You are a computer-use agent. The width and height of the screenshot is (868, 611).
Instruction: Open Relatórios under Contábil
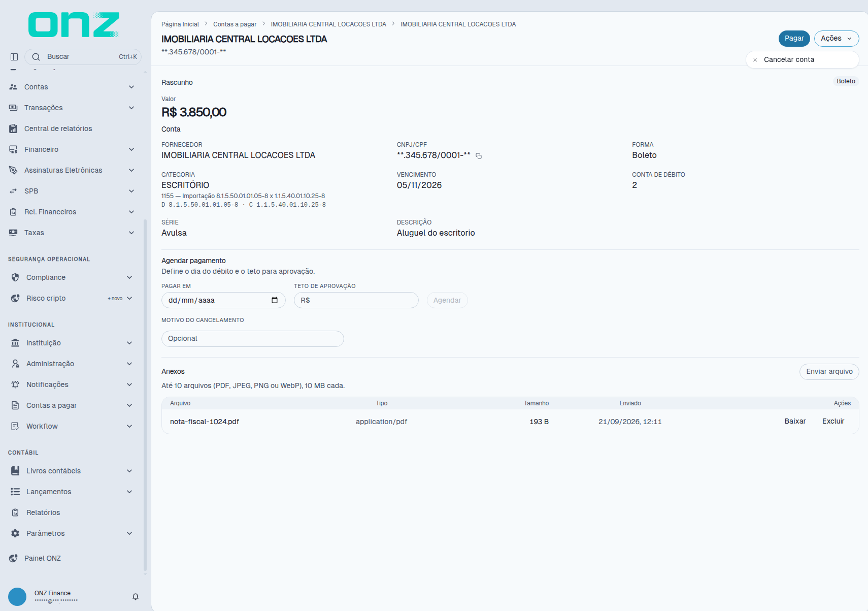coord(72,512)
